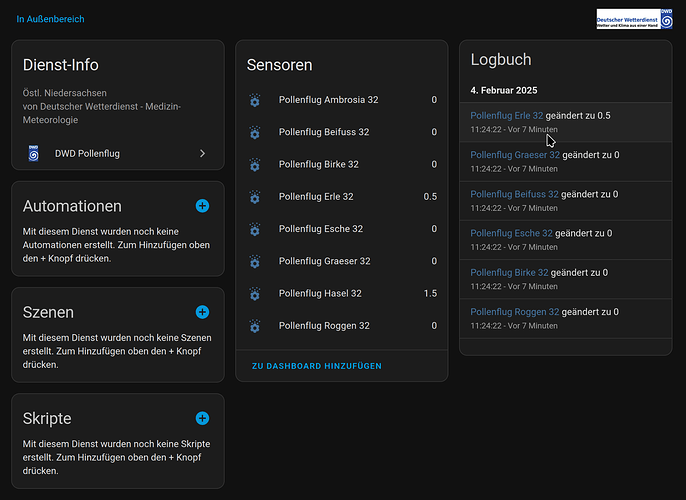Open Pollenflug Beifuss 32 logbook link
The width and height of the screenshot is (686, 500).
(514, 194)
